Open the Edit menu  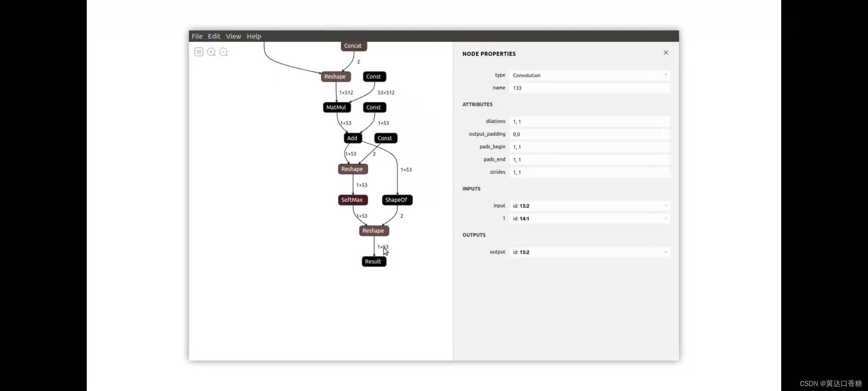(x=214, y=36)
